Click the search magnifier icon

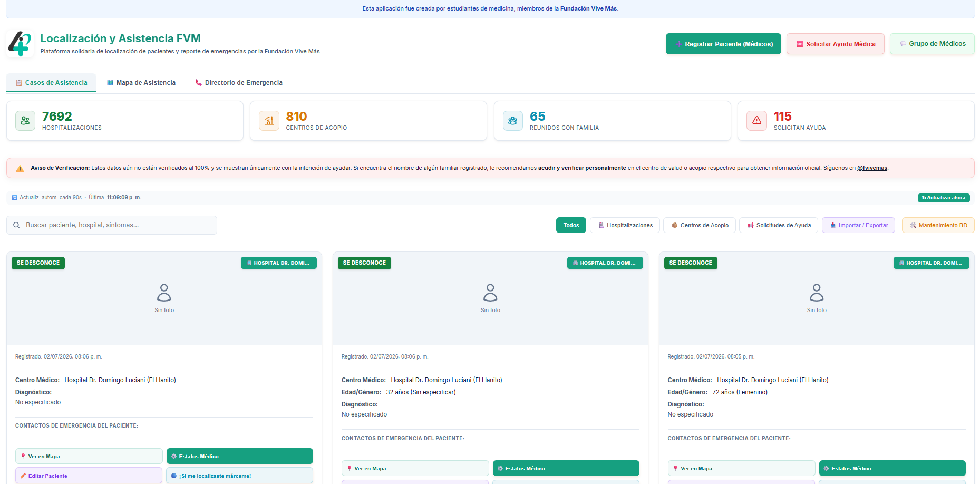click(x=16, y=225)
